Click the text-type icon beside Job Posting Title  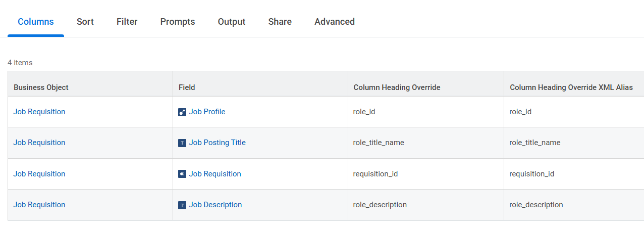tap(182, 143)
